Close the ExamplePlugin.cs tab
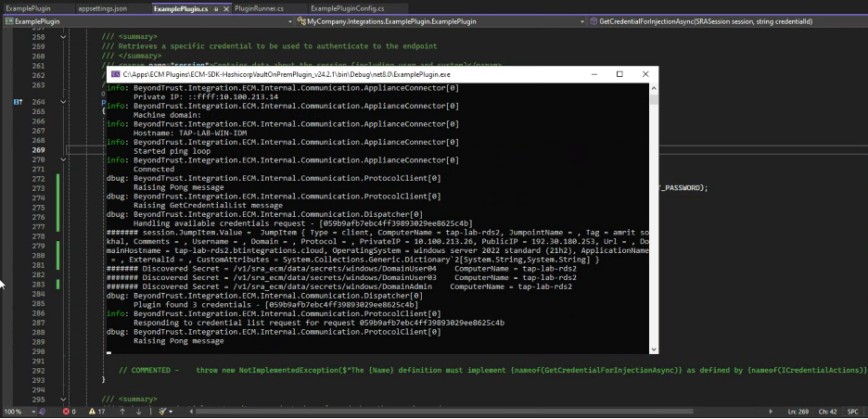Image resolution: width=868 pixels, height=419 pixels. pos(226,9)
